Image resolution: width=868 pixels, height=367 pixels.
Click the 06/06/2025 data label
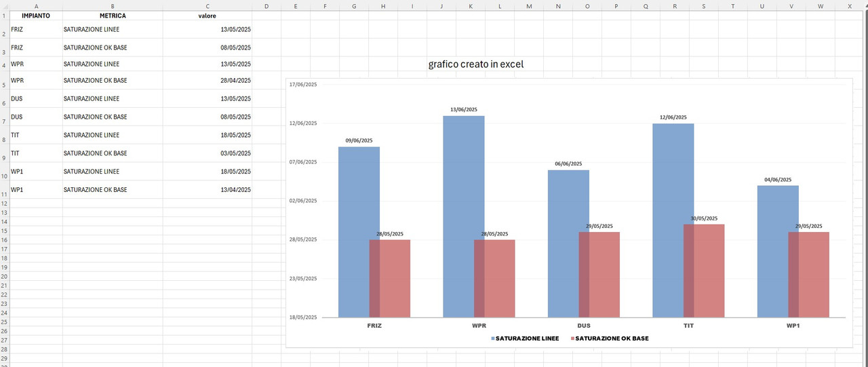pos(568,163)
